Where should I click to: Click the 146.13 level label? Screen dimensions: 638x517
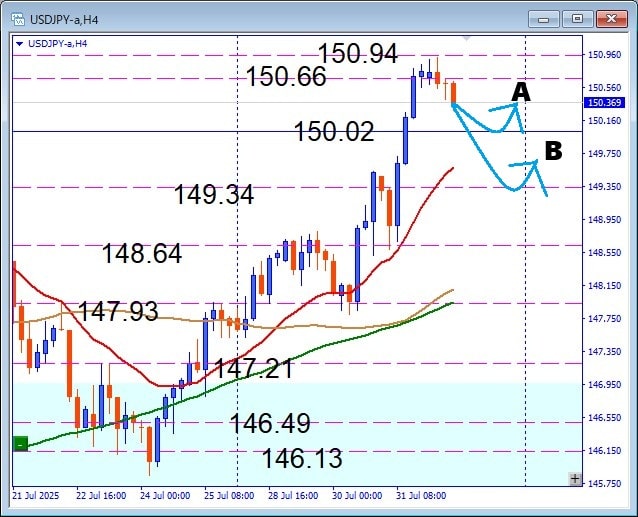[x=302, y=458]
